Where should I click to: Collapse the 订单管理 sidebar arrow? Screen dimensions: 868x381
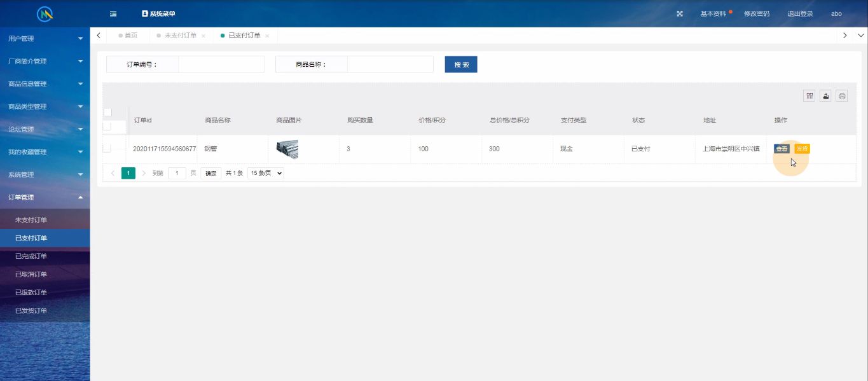80,197
